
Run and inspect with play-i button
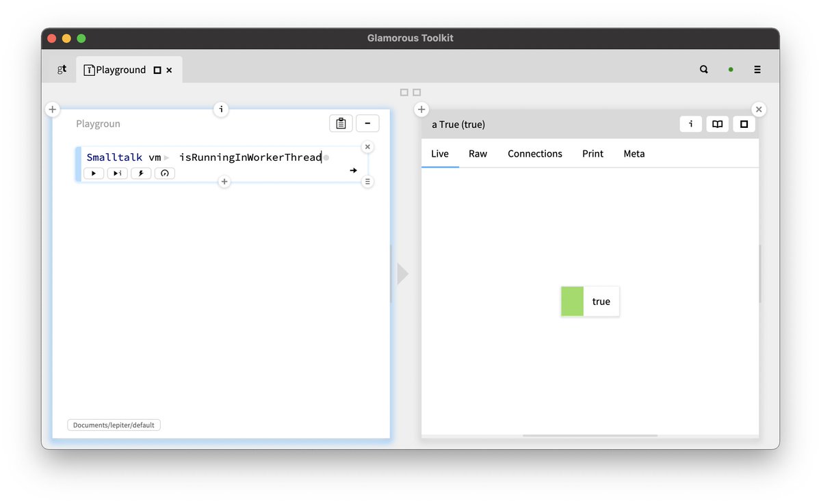coord(117,174)
